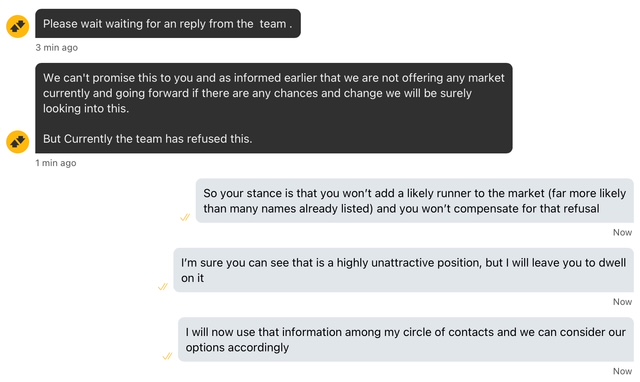
Task: Click the 'So your stance is' sent message
Action: click(414, 201)
